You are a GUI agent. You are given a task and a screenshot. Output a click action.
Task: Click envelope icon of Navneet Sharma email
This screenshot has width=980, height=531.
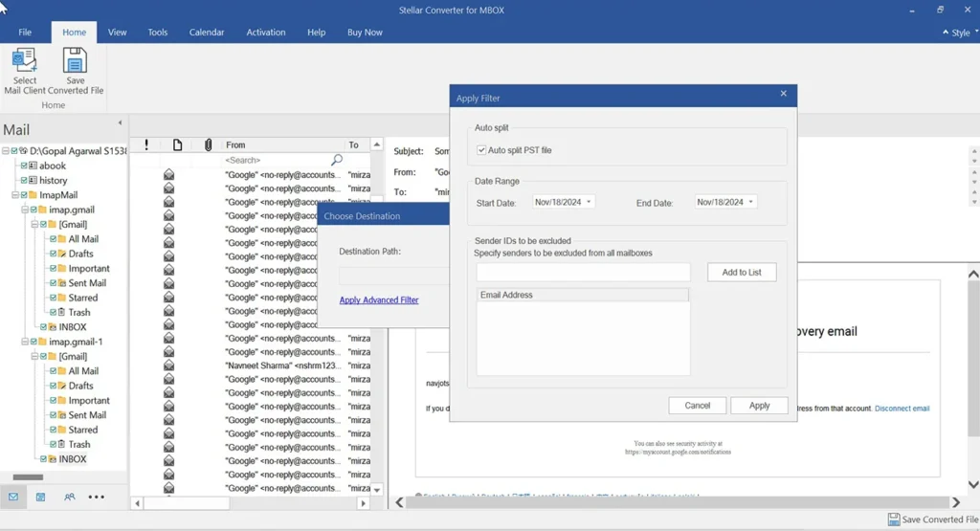168,365
